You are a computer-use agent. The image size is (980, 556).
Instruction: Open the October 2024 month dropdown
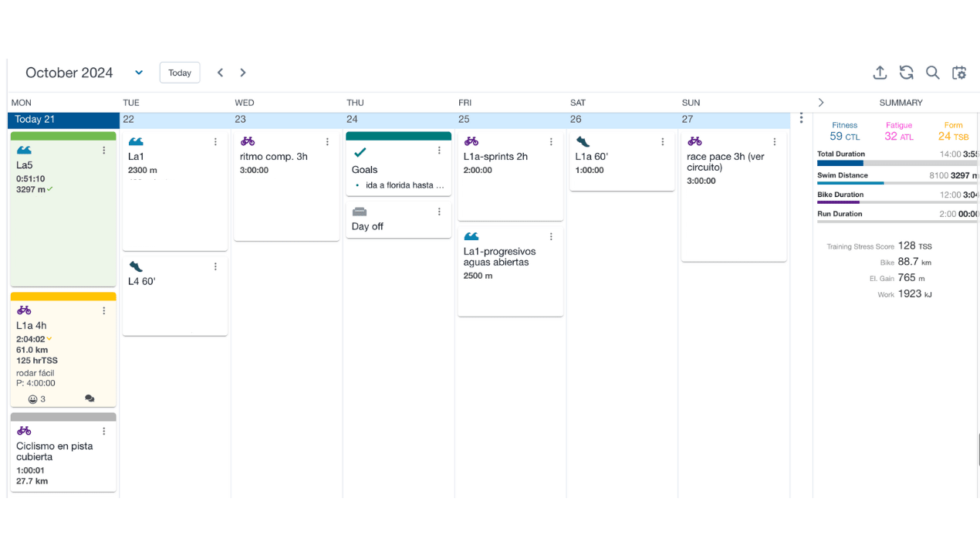click(x=139, y=73)
